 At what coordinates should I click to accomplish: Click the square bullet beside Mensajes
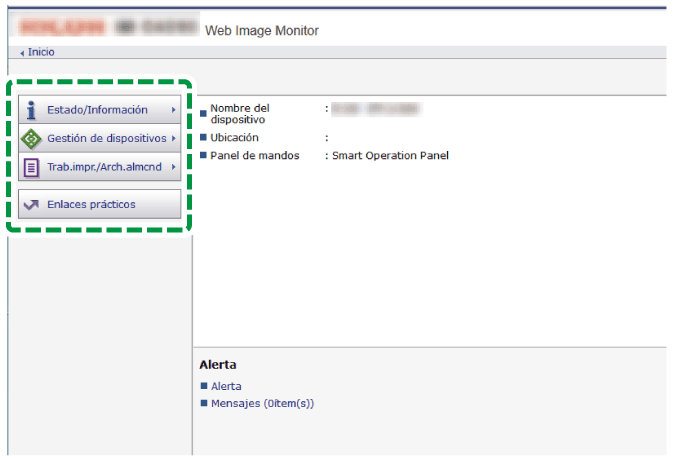point(204,404)
